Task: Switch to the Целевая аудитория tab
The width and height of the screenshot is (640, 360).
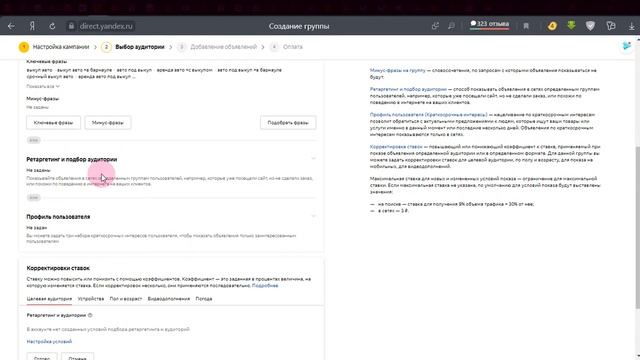Action: tap(49, 299)
